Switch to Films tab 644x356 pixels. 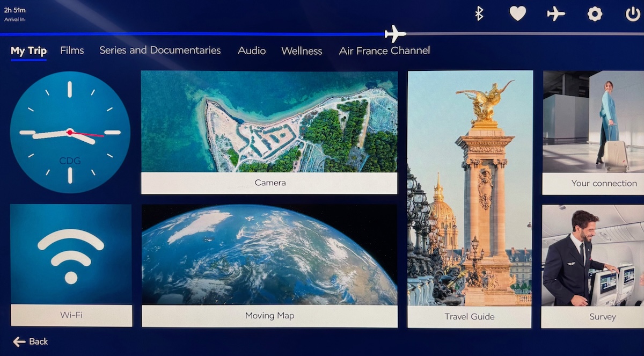click(x=72, y=50)
